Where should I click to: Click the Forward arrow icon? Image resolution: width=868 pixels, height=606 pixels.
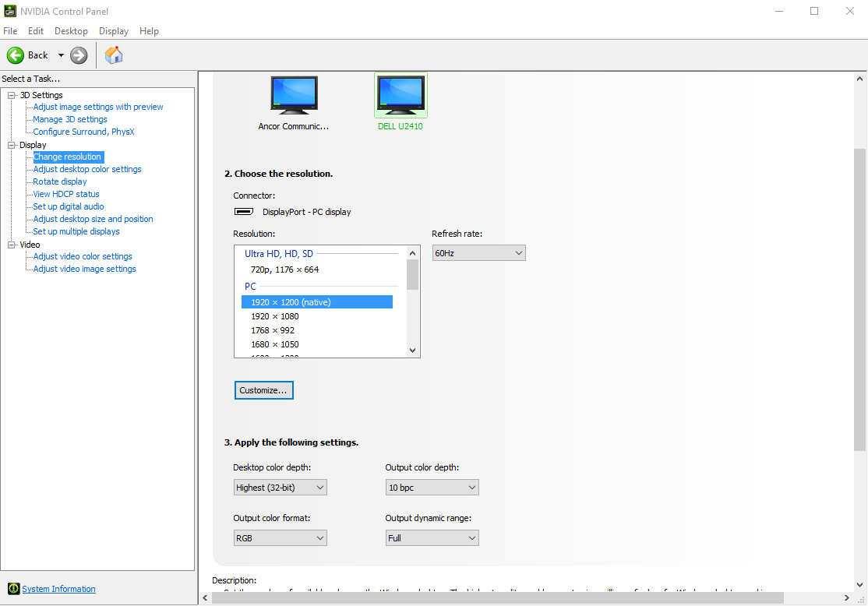pyautogui.click(x=79, y=55)
